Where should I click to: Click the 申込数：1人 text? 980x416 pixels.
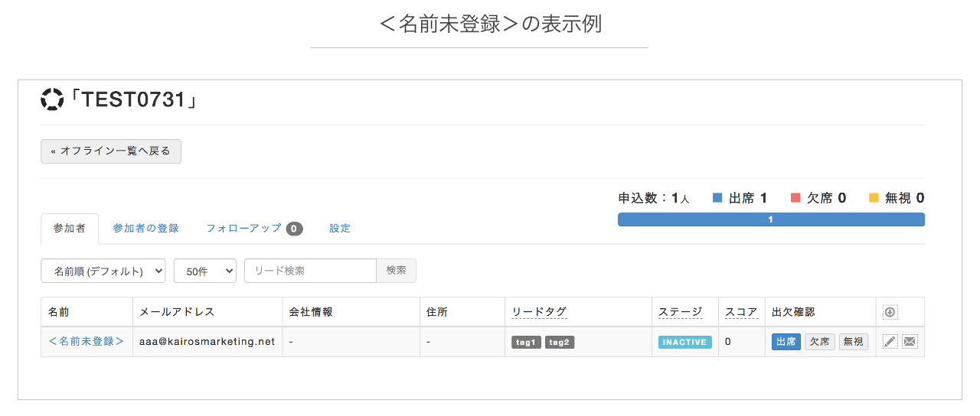click(x=654, y=198)
